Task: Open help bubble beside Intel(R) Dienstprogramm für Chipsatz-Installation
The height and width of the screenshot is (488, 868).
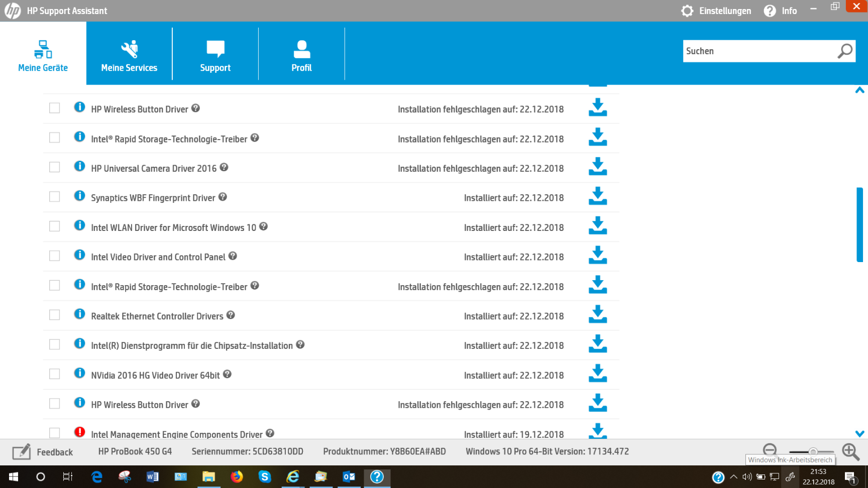Action: pyautogui.click(x=300, y=344)
